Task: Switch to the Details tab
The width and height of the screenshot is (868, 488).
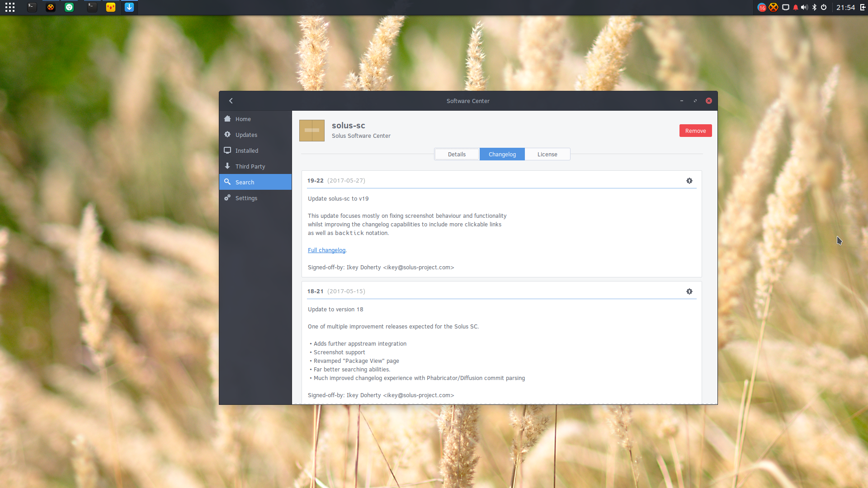Action: [x=457, y=154]
